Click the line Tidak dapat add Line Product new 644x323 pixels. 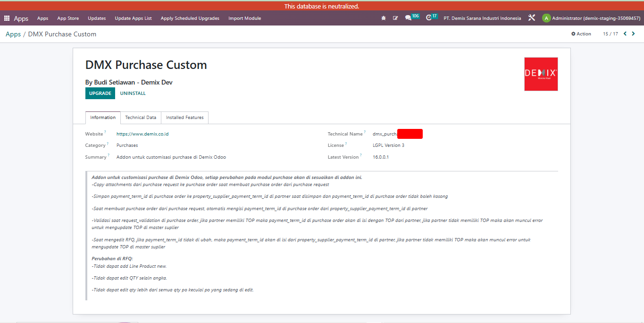point(129,266)
